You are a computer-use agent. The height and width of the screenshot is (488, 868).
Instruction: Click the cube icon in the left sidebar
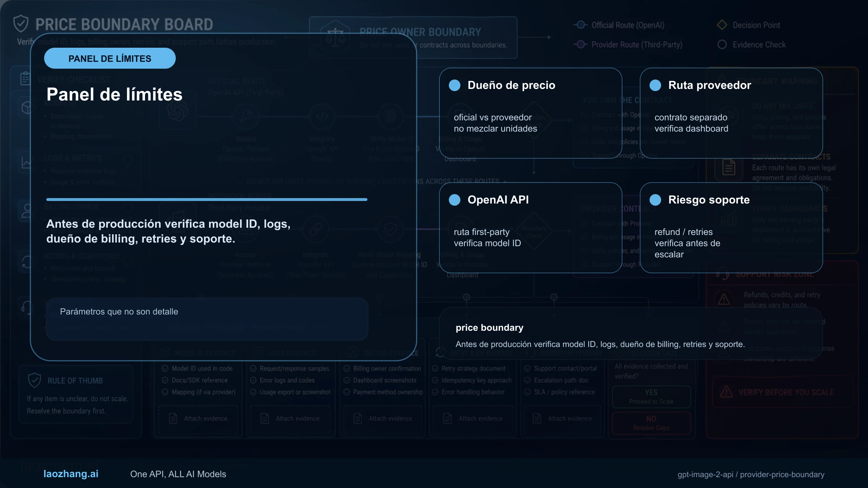[27, 107]
